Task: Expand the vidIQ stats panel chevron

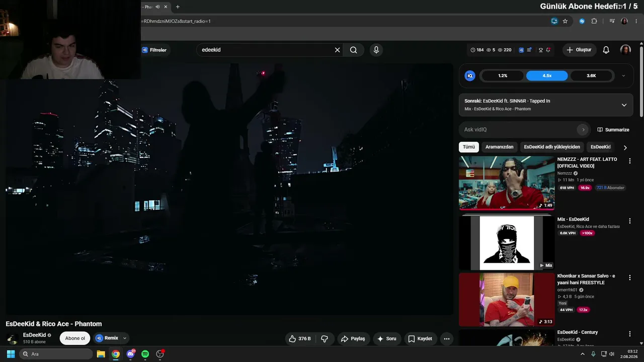Action: pyautogui.click(x=623, y=76)
